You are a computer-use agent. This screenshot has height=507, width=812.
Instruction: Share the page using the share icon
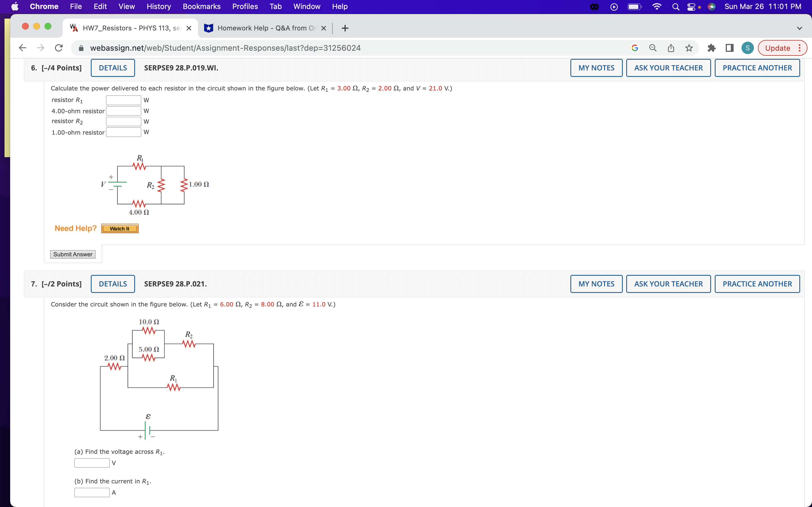pyautogui.click(x=671, y=48)
